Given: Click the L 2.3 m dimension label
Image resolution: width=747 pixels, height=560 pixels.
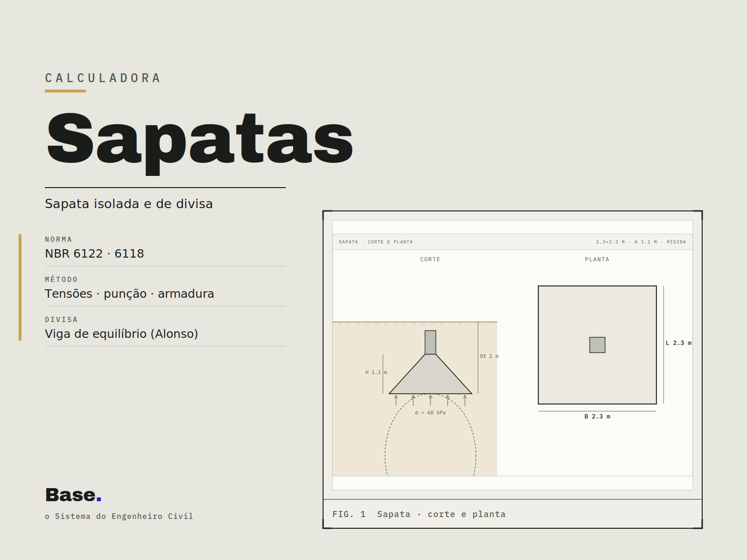Looking at the screenshot, I should 678,343.
